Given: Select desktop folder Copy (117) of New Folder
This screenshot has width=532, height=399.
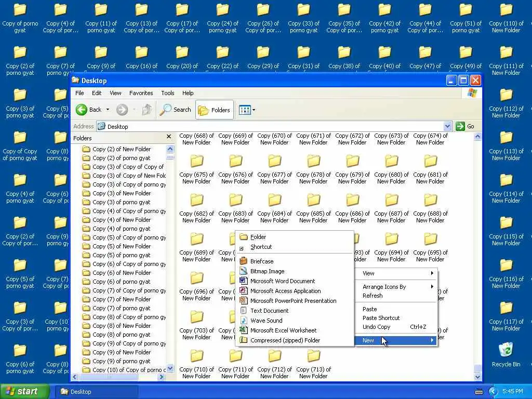Looking at the screenshot, I should [506, 317].
